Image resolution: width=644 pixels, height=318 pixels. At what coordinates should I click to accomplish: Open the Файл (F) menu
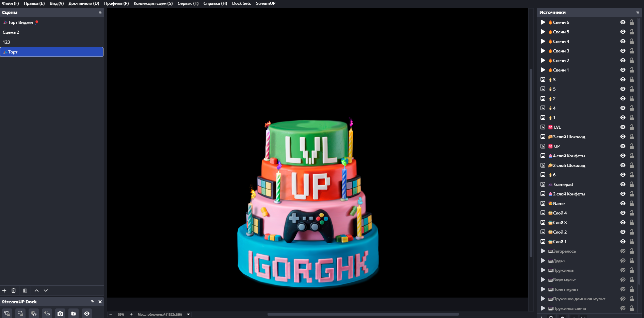point(10,3)
